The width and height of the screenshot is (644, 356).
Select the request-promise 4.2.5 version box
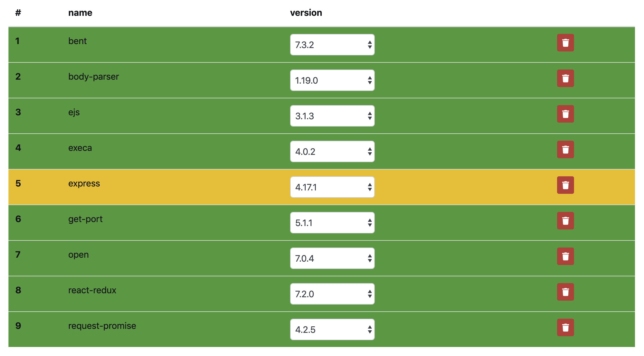[332, 329]
